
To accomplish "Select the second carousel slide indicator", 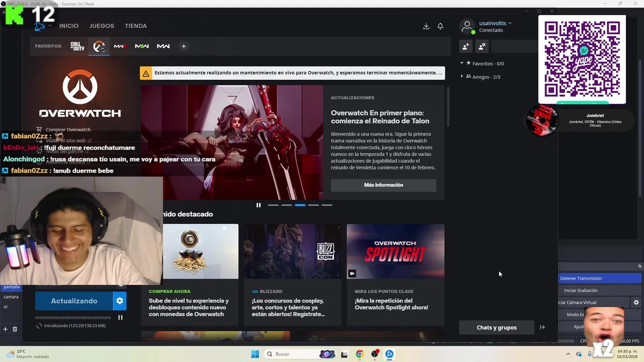I will point(287,205).
